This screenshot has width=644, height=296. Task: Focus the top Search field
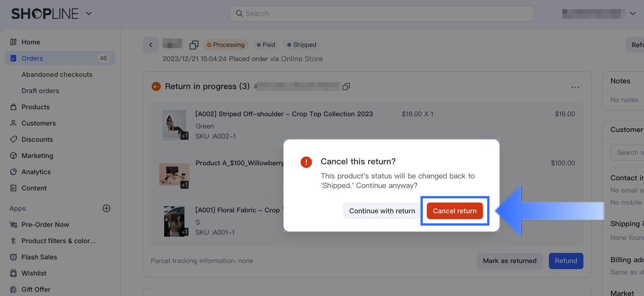tap(382, 14)
